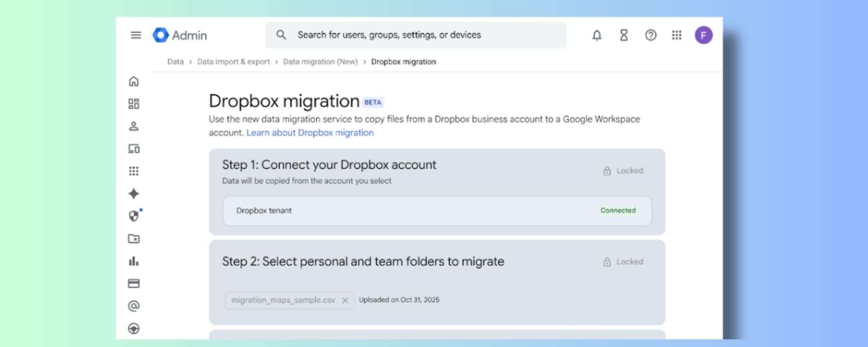This screenshot has width=868, height=347.
Task: Go to Data migration (New) breadcrumb
Action: (320, 62)
